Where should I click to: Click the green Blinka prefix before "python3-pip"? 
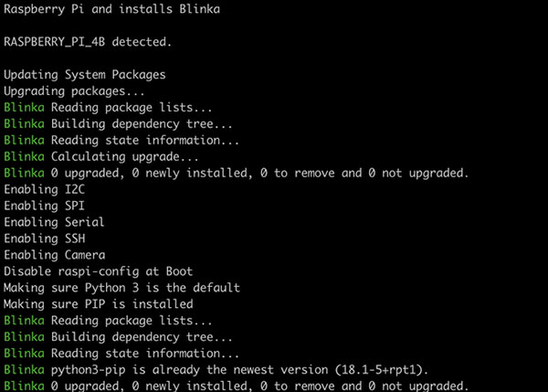pyautogui.click(x=23, y=370)
